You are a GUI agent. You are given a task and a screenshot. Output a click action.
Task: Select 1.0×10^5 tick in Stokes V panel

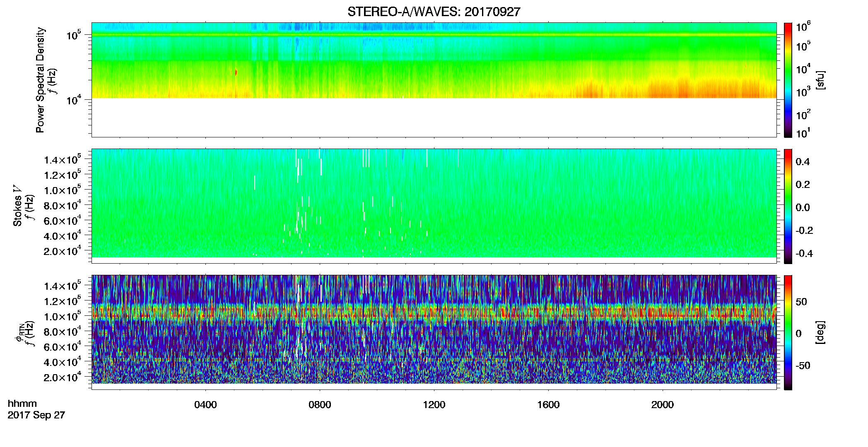click(x=63, y=190)
